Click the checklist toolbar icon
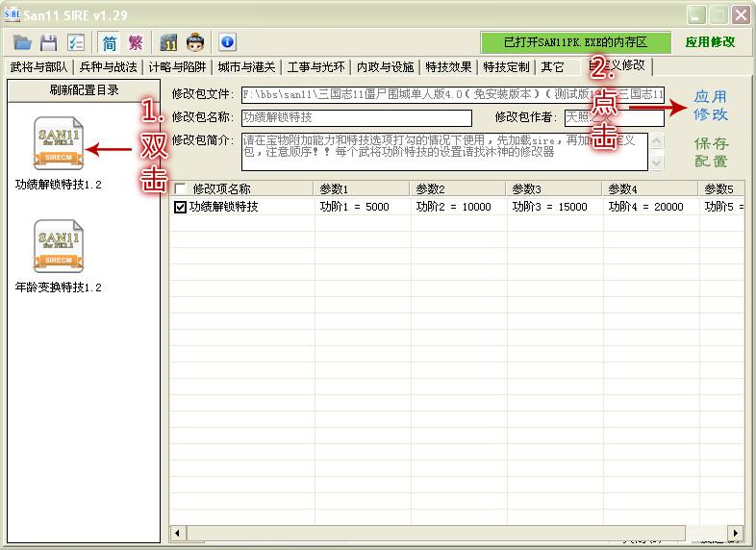Screen dimensions: 756x550 (x=75, y=42)
